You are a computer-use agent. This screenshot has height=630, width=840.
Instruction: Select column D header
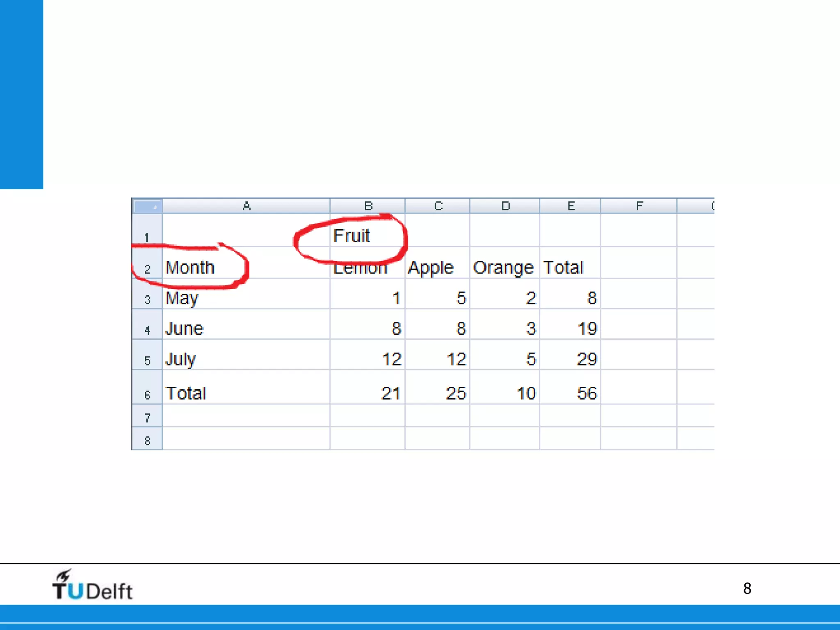(x=505, y=206)
